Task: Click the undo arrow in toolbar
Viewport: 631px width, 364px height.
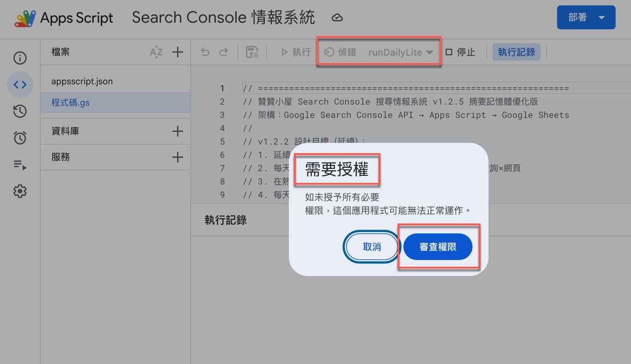Action: 205,52
